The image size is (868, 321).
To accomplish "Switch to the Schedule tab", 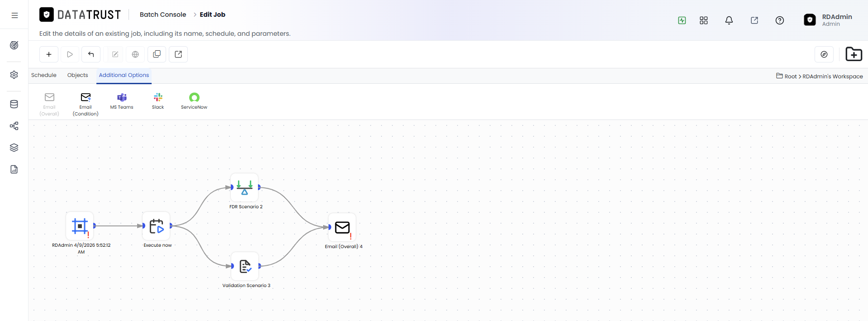I will 44,75.
